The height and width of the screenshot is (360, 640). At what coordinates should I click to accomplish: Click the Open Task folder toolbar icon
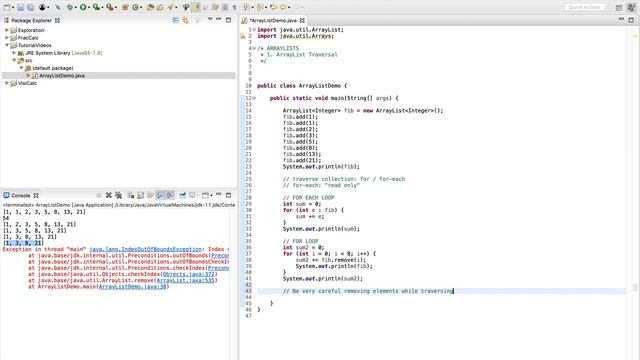[x=160, y=7]
